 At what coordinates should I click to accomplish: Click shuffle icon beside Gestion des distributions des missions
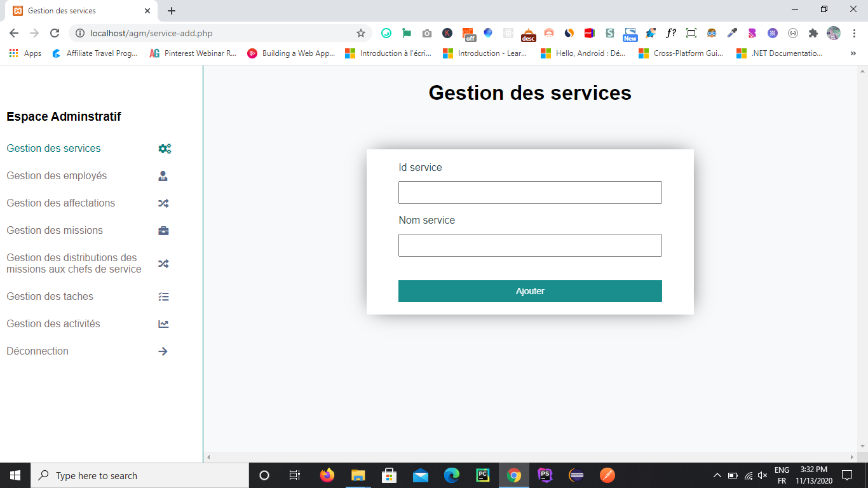163,264
